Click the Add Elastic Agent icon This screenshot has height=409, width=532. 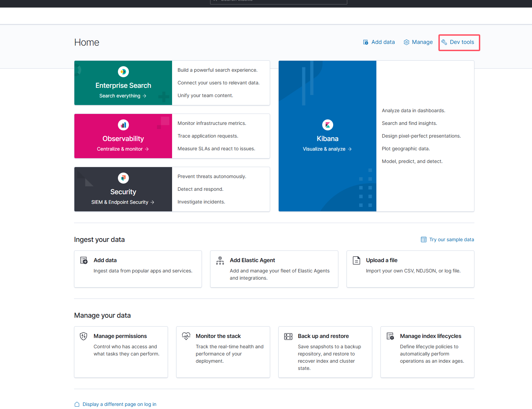[220, 261]
